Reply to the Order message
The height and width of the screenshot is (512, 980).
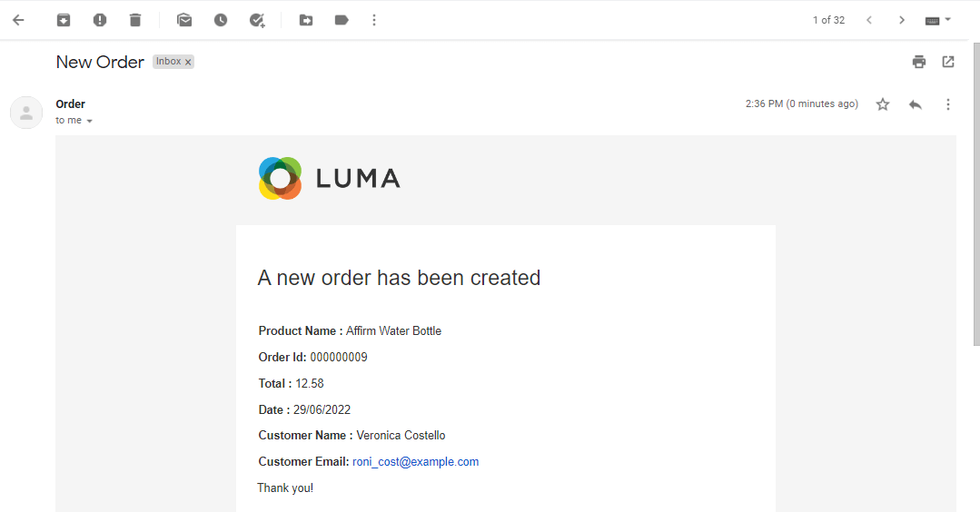pos(916,104)
